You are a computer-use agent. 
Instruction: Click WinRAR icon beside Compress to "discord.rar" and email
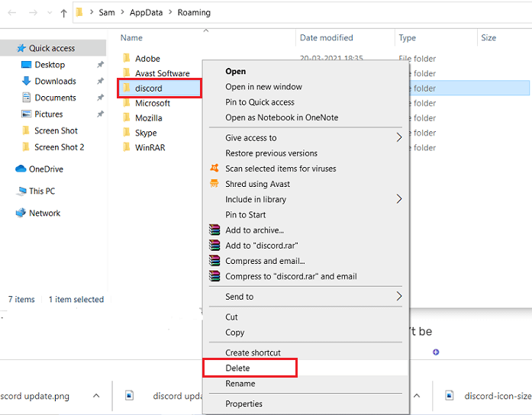[214, 276]
